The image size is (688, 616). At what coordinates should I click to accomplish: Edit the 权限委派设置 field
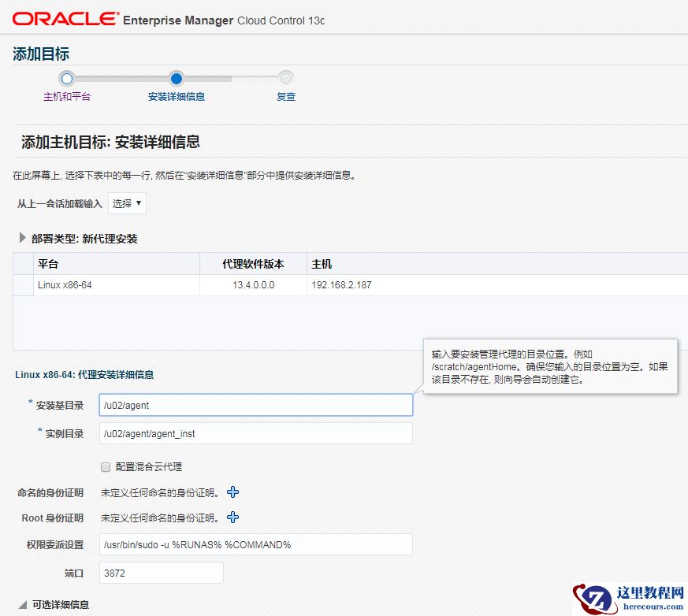pos(256,544)
